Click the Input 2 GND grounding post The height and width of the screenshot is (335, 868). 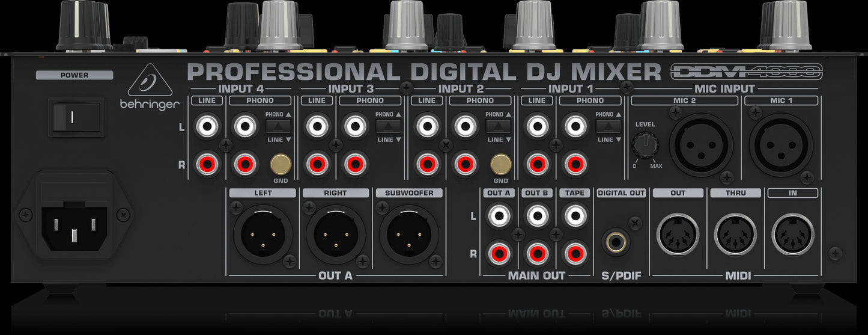[499, 164]
